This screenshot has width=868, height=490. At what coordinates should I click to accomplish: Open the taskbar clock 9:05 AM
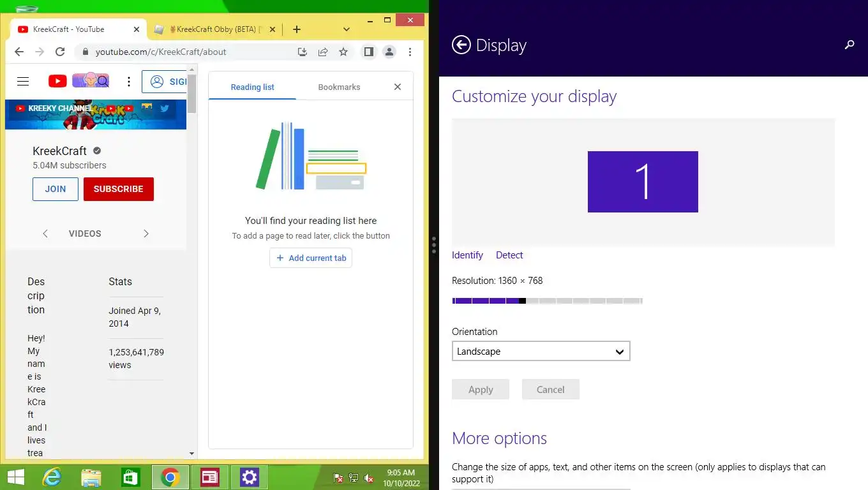coord(401,478)
